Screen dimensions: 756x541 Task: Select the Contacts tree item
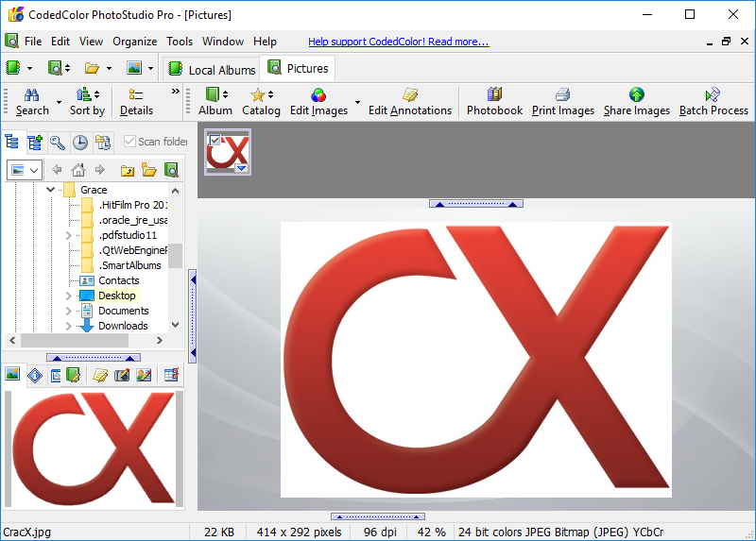tap(119, 280)
